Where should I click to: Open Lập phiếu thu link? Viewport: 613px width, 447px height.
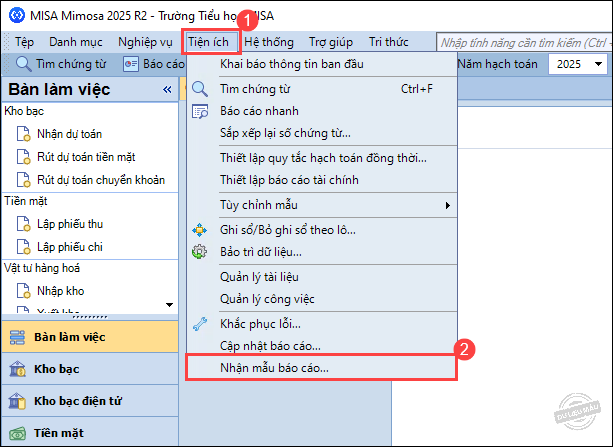(70, 224)
